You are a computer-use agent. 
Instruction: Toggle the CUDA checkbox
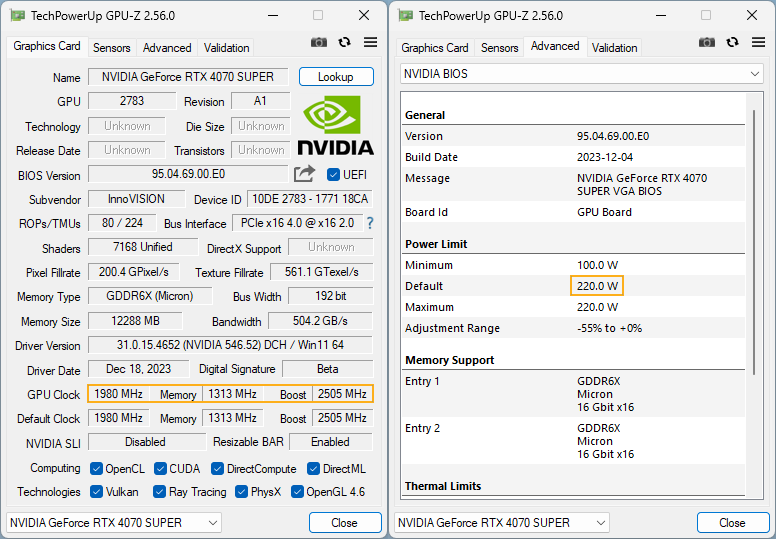[160, 468]
